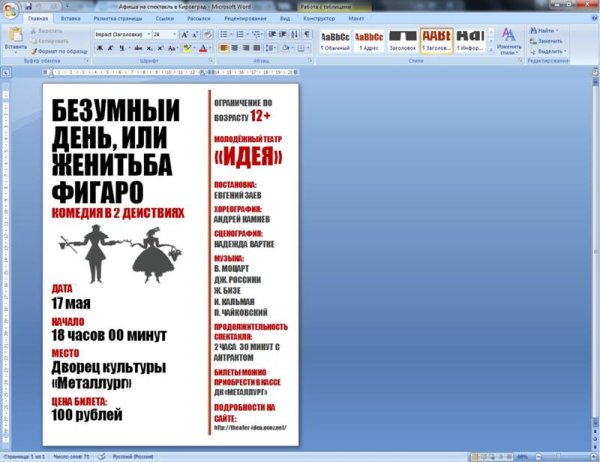Apply the red font color

click(x=203, y=48)
